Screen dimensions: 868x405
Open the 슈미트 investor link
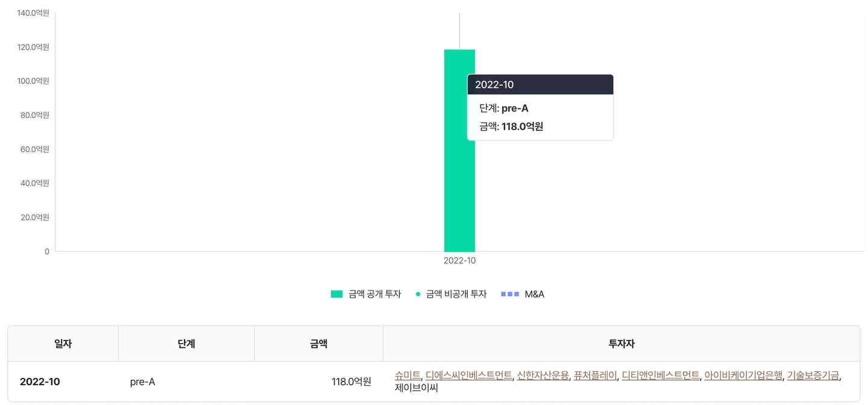pyautogui.click(x=407, y=375)
